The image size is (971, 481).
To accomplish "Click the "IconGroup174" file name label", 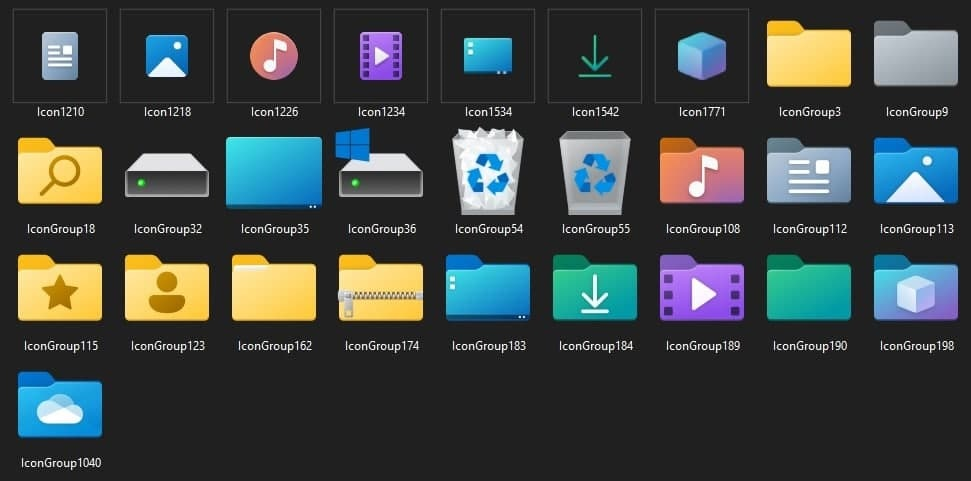I will pyautogui.click(x=382, y=345).
